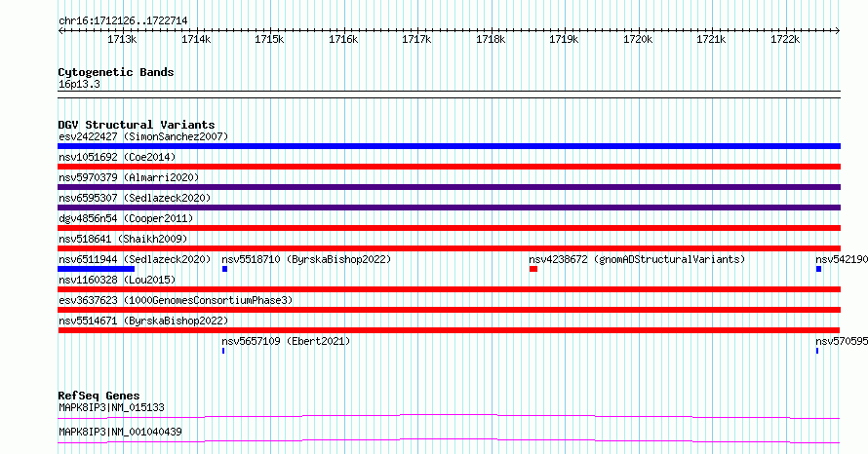The height and width of the screenshot is (454, 868).
Task: Click the tiny blue nsv5657109 variant marker
Action: pyautogui.click(x=223, y=351)
